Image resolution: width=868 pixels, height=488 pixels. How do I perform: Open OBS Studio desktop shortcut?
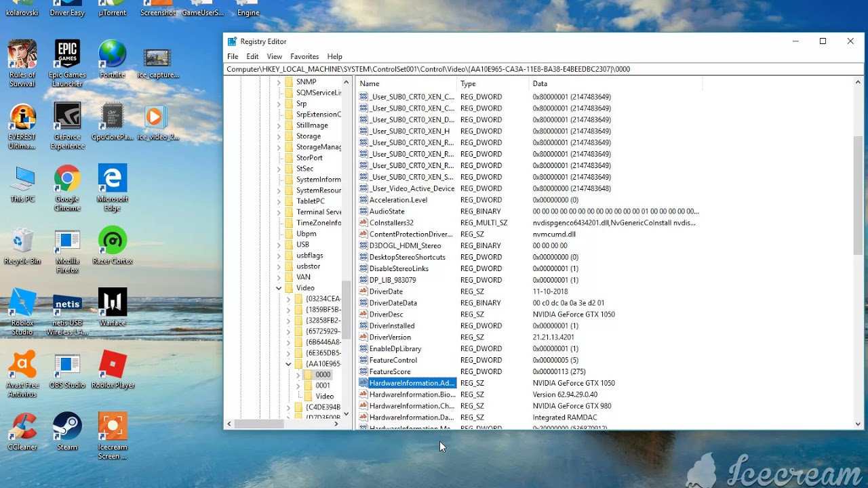coord(67,370)
